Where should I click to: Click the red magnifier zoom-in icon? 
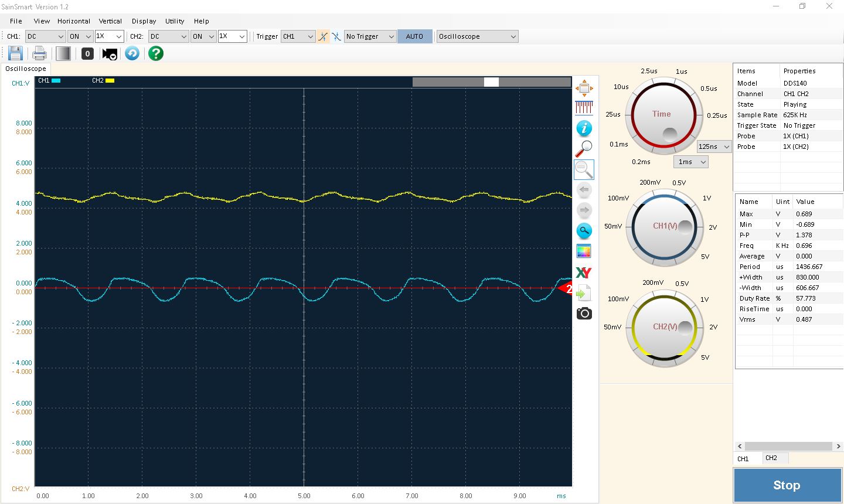pos(584,148)
